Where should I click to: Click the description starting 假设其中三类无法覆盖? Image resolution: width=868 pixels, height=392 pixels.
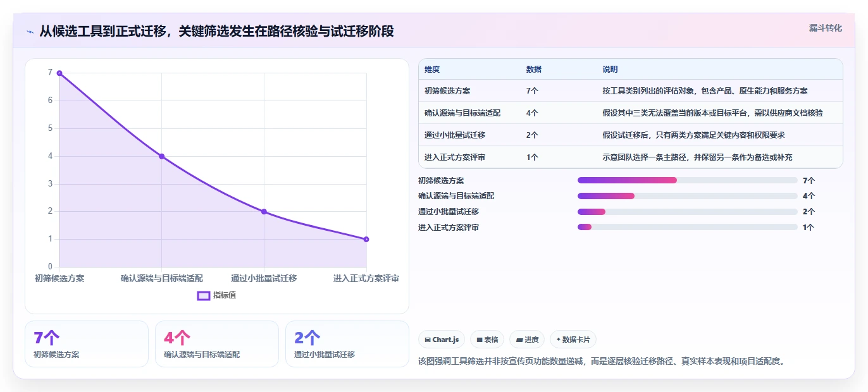(713, 113)
